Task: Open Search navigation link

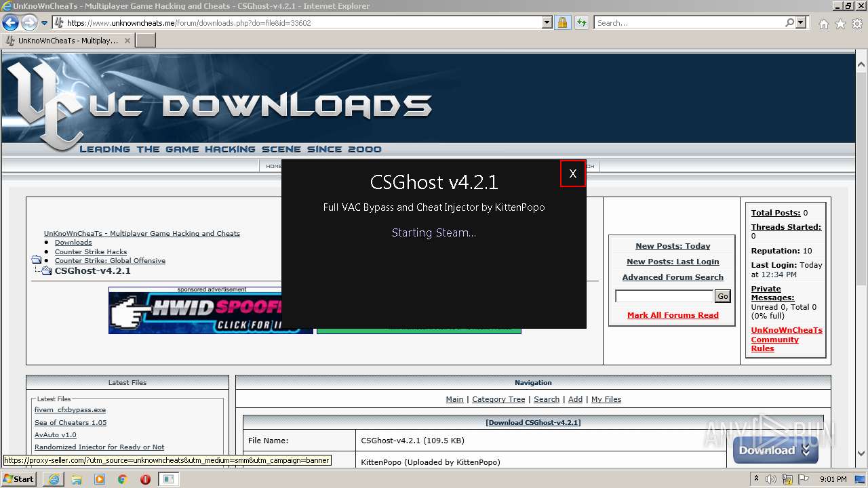Action: pos(547,399)
